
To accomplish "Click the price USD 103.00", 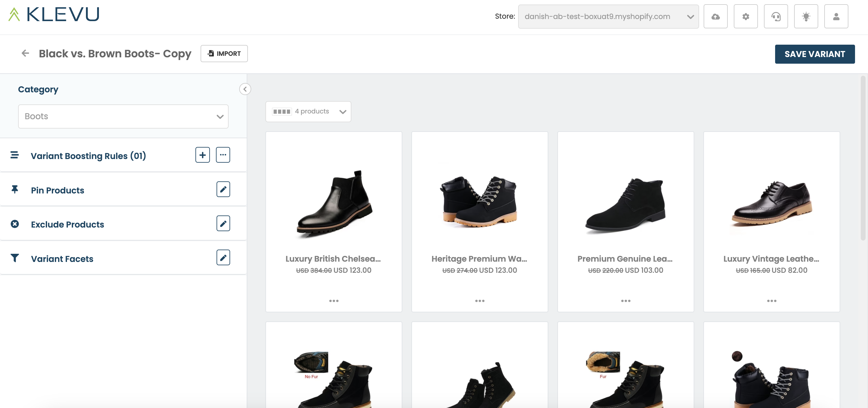I will (x=644, y=270).
